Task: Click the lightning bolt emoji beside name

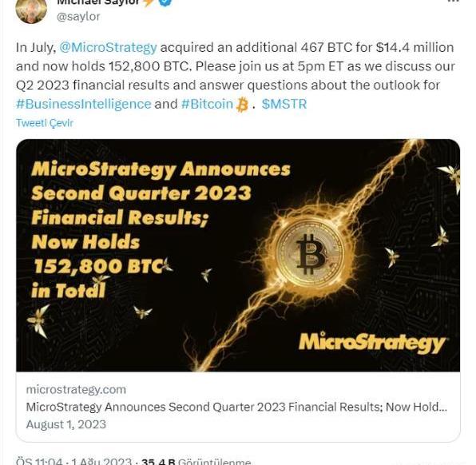Action: [149, 2]
